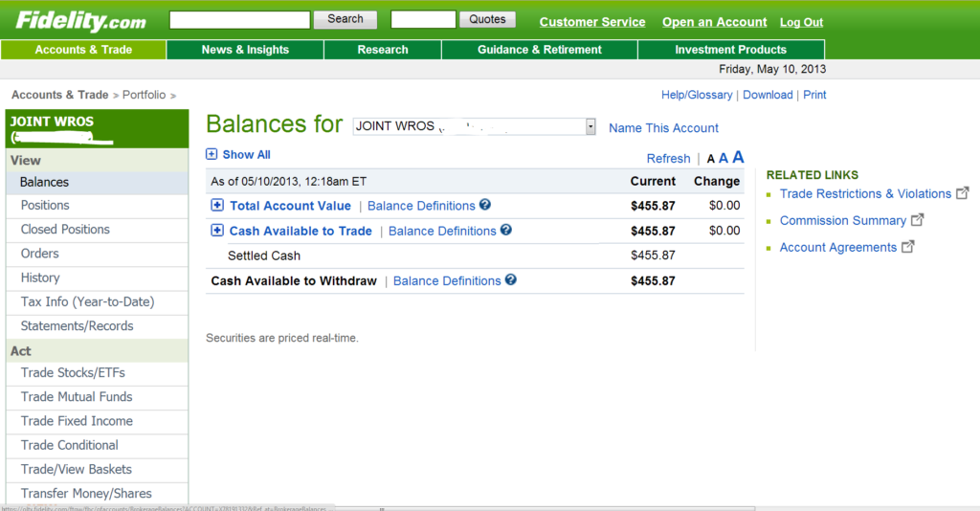Viewport: 980px width, 511px height.
Task: Click Show All link text
Action: tap(246, 154)
